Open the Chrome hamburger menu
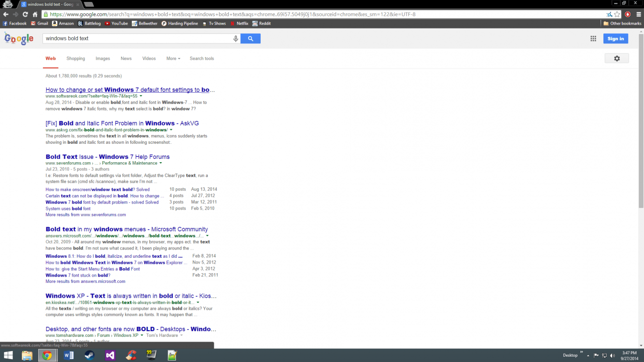644x362 pixels. [x=638, y=14]
